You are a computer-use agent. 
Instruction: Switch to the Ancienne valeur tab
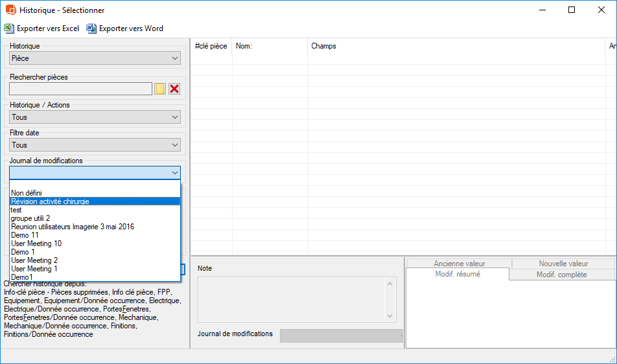(x=459, y=264)
